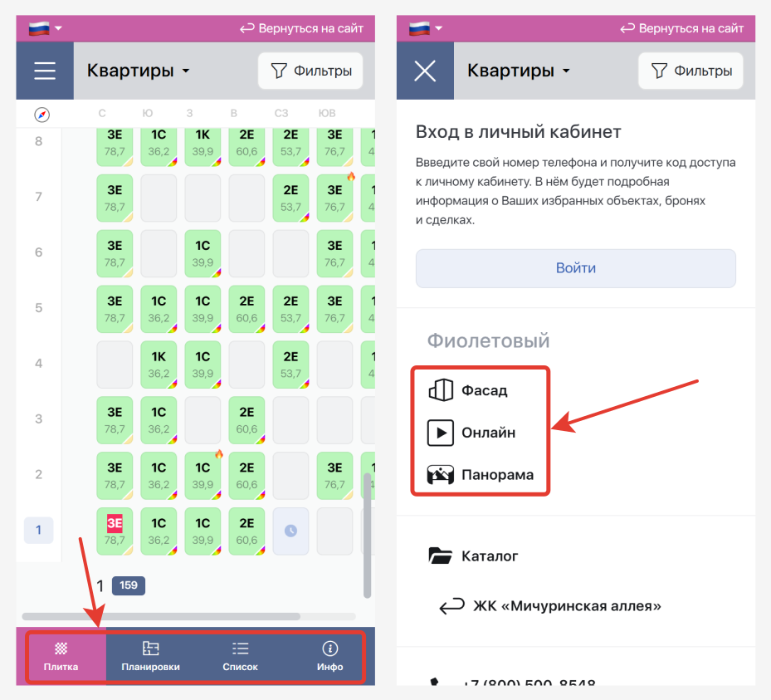Open Фильтры in the left panel
Screen dimensions: 771x700
[310, 71]
